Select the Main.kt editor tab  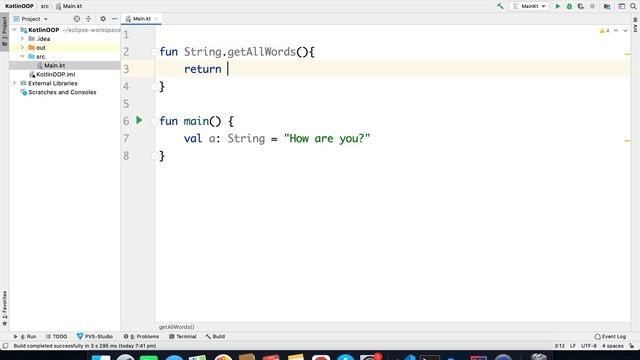[141, 19]
